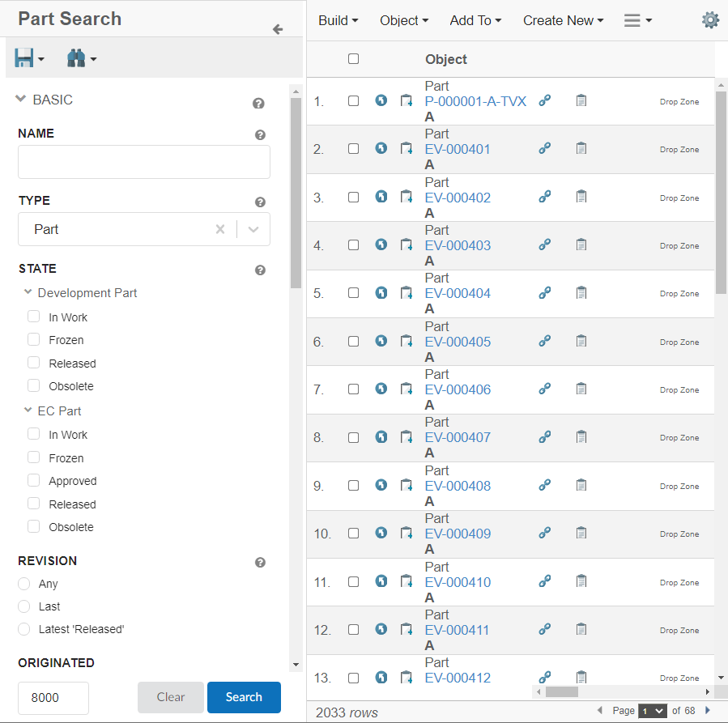Clear the Part selection in TYPE field

219,229
